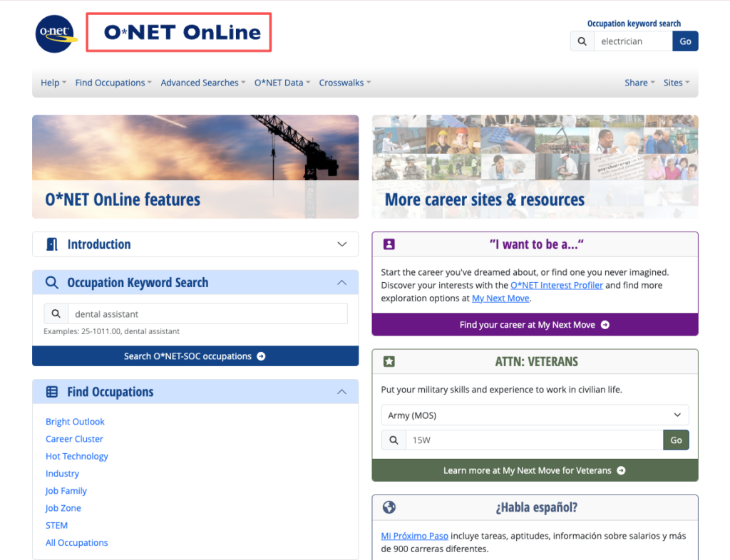
Task: Open the Bright Outlook link
Action: pos(75,421)
